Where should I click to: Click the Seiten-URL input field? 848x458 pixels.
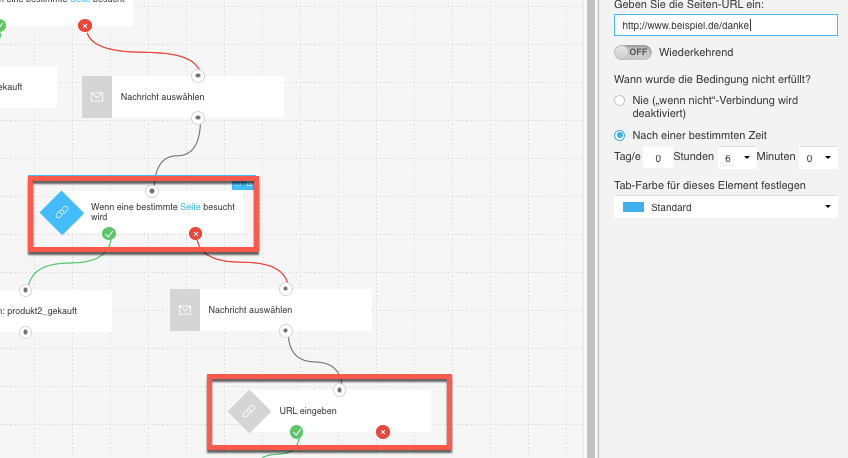726,25
